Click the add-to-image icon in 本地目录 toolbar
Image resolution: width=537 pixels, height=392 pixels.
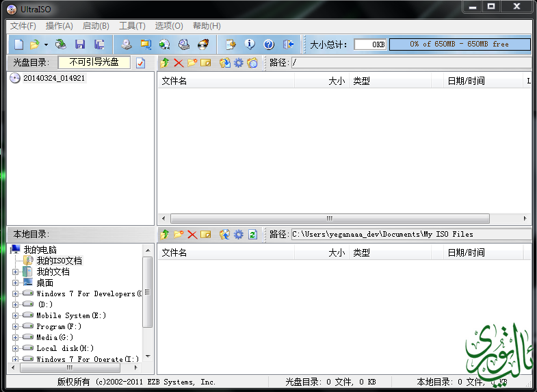(x=224, y=234)
